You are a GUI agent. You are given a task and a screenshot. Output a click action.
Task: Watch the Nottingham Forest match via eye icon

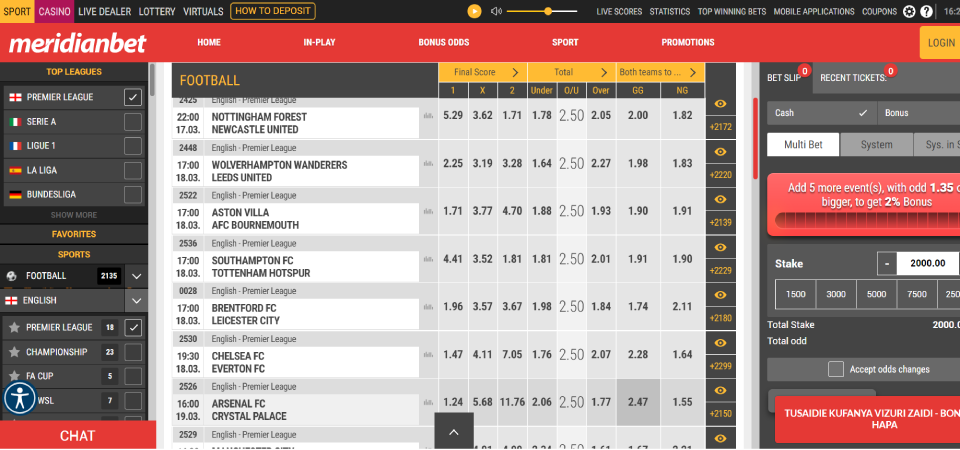[721, 103]
